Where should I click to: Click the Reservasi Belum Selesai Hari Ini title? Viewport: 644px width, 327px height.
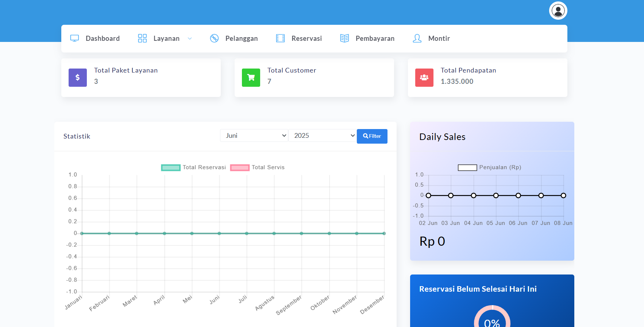478,289
